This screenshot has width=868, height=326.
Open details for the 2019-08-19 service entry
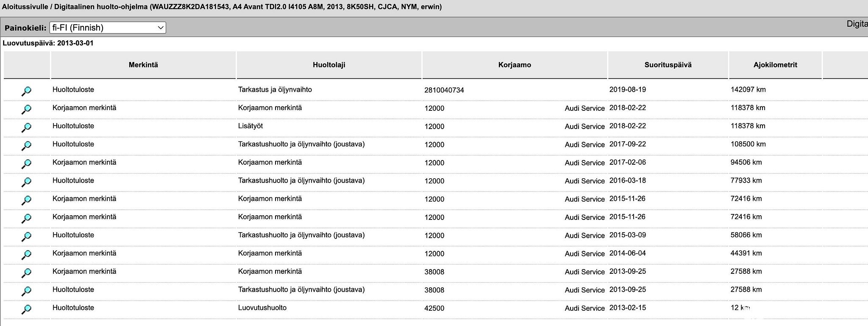click(x=26, y=91)
